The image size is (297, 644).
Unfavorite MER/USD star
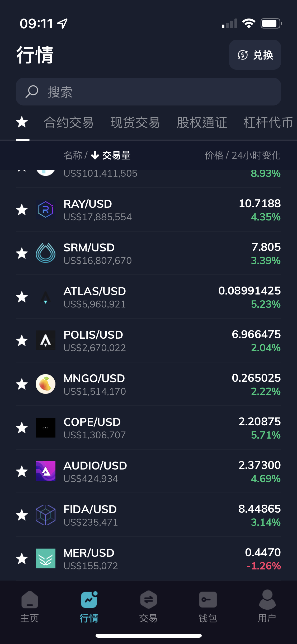(x=22, y=559)
